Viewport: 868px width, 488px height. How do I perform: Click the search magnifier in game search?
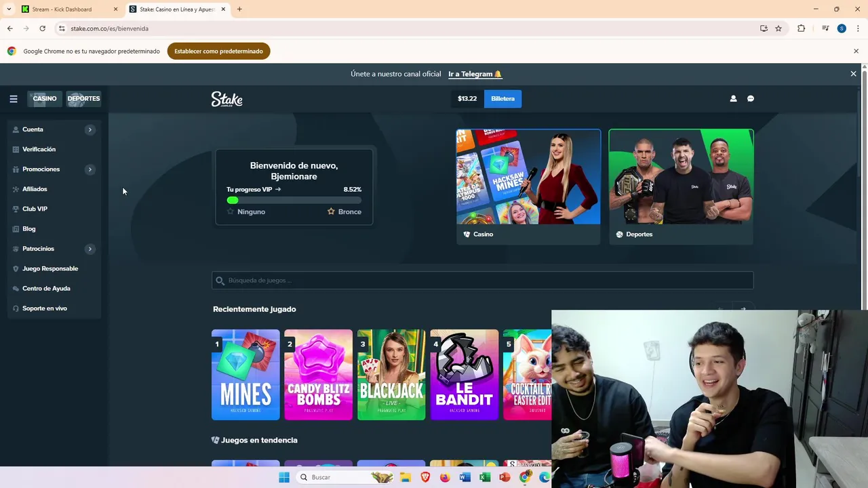pos(220,281)
